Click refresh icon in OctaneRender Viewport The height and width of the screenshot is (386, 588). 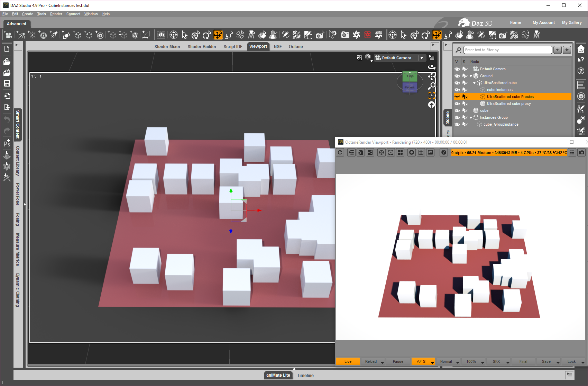[x=340, y=152]
